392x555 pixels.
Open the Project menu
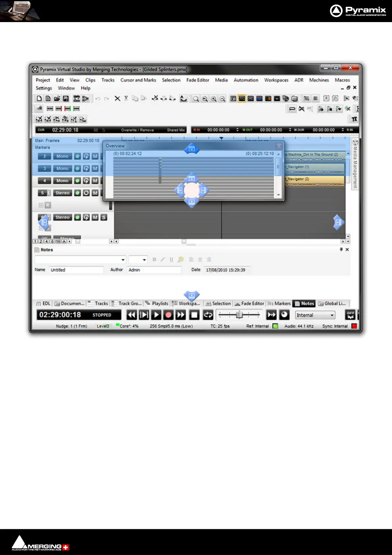tap(43, 80)
